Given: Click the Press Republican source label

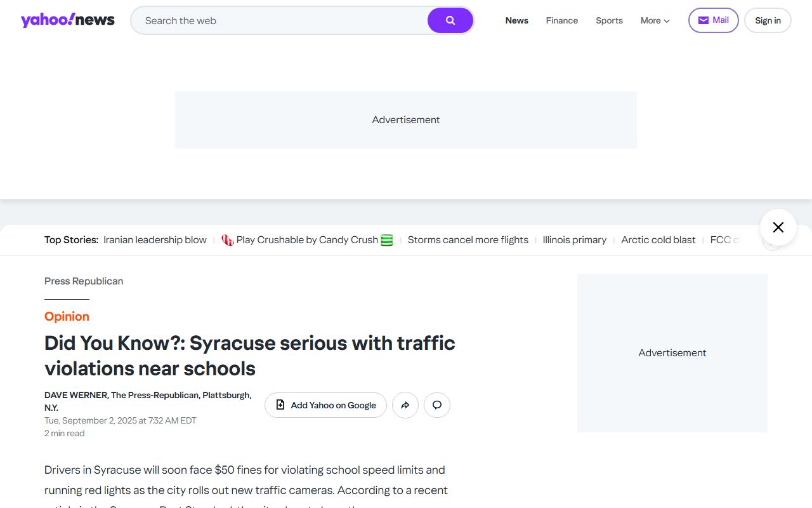Looking at the screenshot, I should [x=84, y=281].
